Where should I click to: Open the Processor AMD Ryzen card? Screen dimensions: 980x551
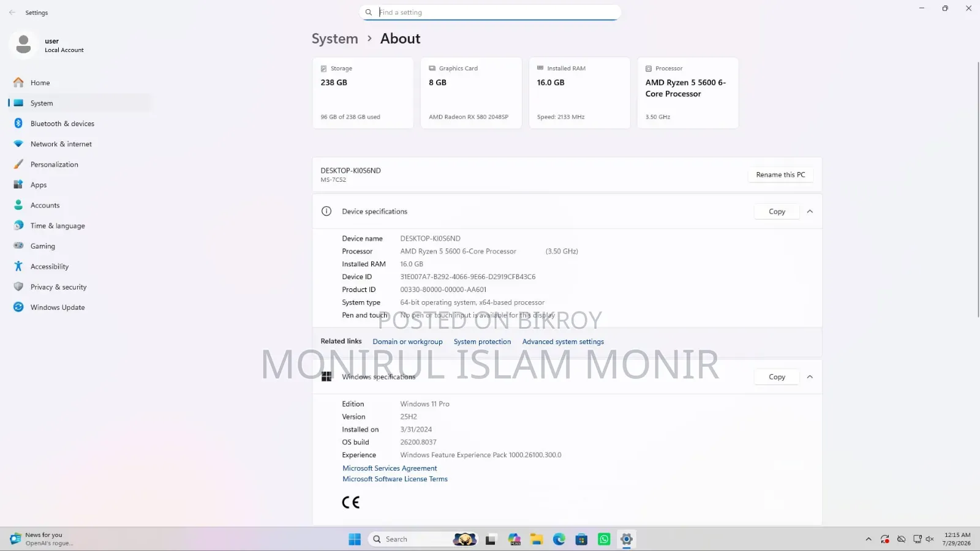[x=688, y=93]
